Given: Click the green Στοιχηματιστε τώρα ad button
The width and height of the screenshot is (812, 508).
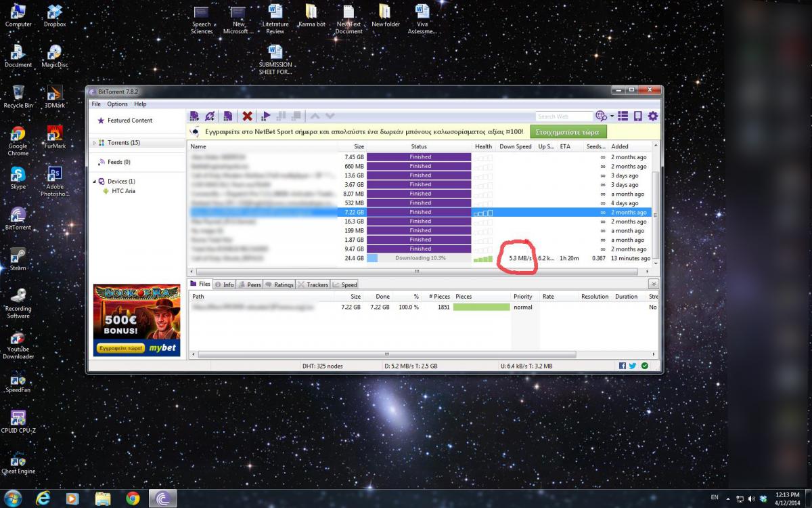Looking at the screenshot, I should point(568,131).
